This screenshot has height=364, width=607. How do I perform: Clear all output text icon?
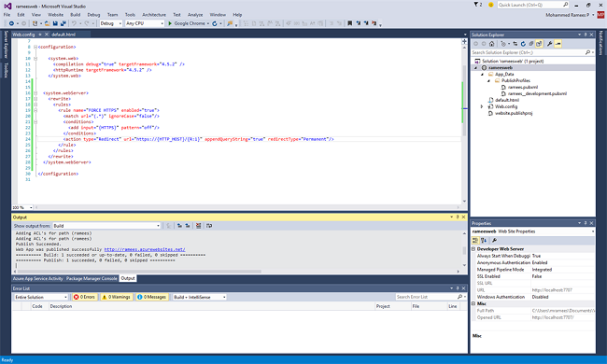click(x=198, y=226)
